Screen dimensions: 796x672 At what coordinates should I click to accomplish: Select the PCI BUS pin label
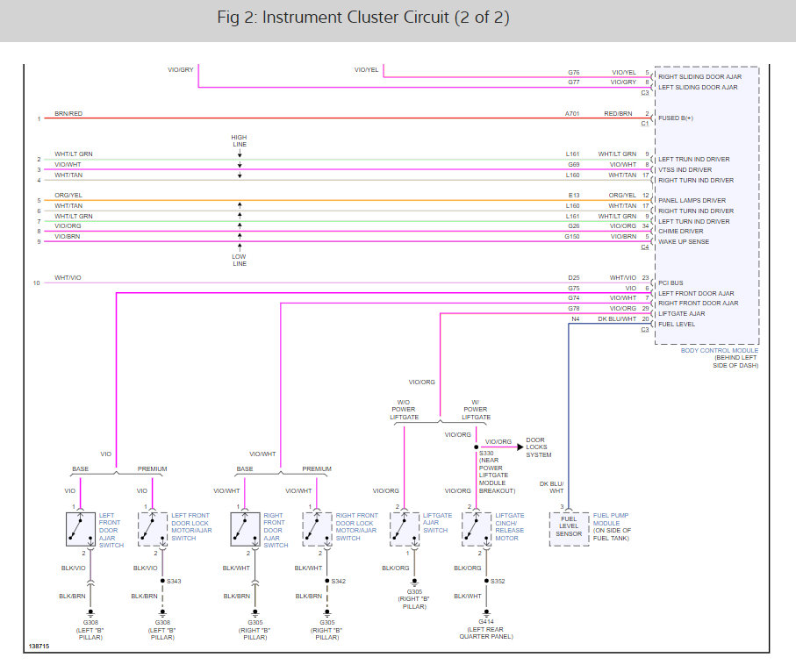[x=671, y=282]
